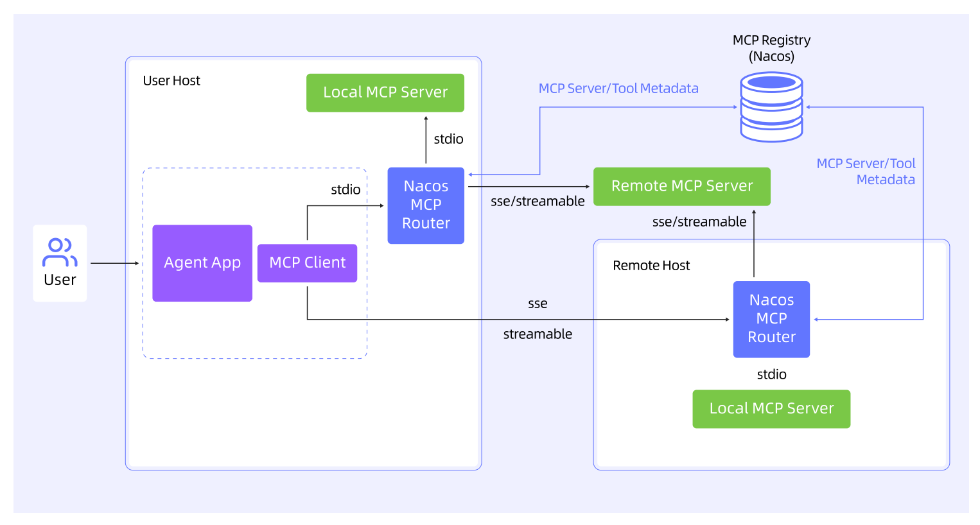Select sse/streamable label beneath Remote MCP Server

(x=699, y=222)
